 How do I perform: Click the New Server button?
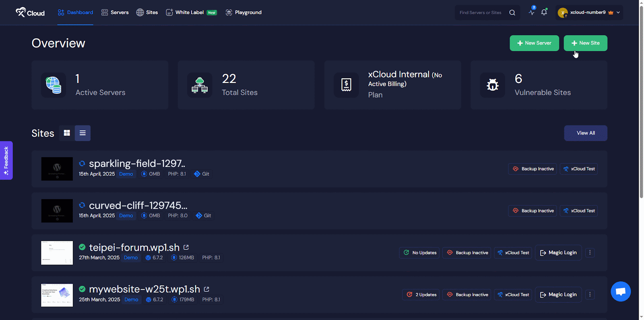click(x=534, y=43)
